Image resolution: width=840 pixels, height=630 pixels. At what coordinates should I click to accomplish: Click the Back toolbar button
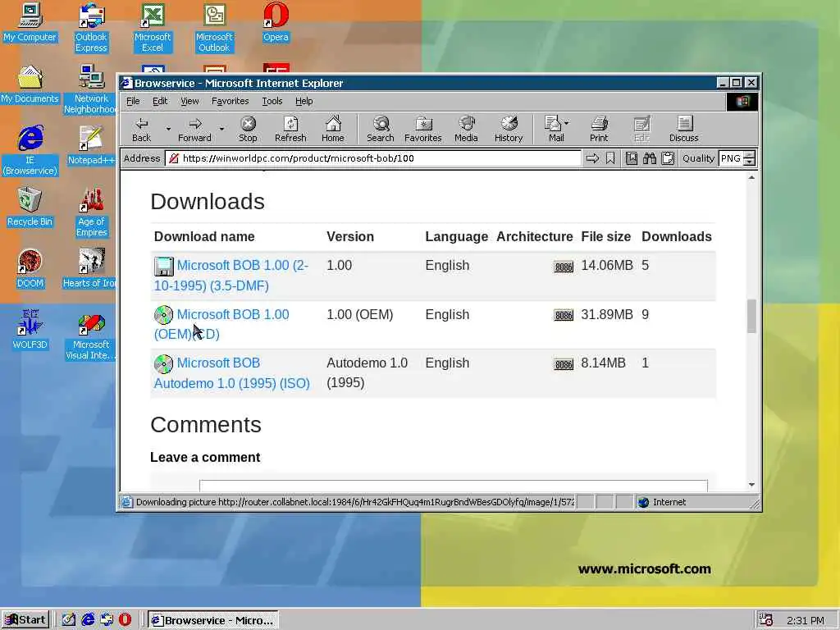click(x=141, y=129)
